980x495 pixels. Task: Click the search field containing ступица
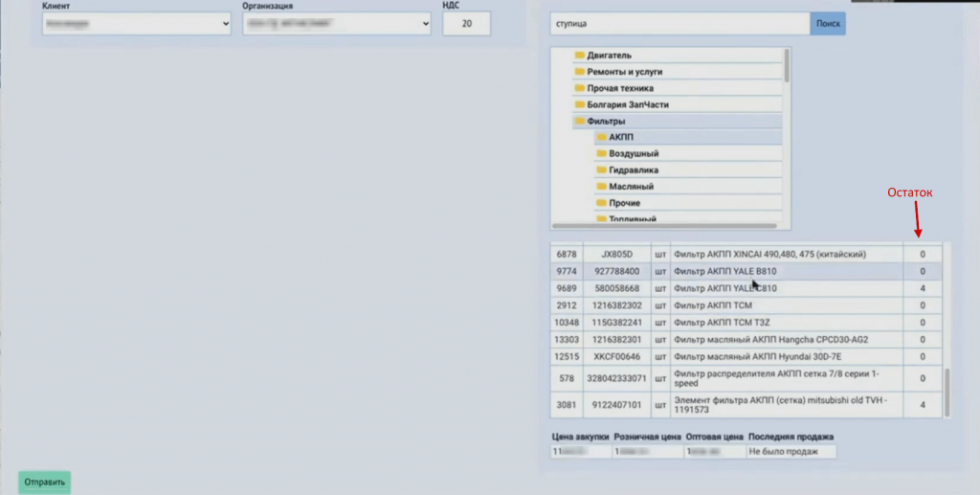click(679, 23)
